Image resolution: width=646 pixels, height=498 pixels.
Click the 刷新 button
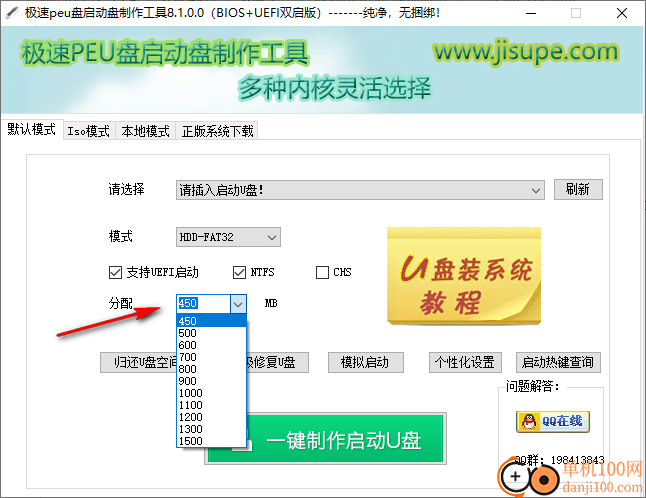click(x=578, y=189)
